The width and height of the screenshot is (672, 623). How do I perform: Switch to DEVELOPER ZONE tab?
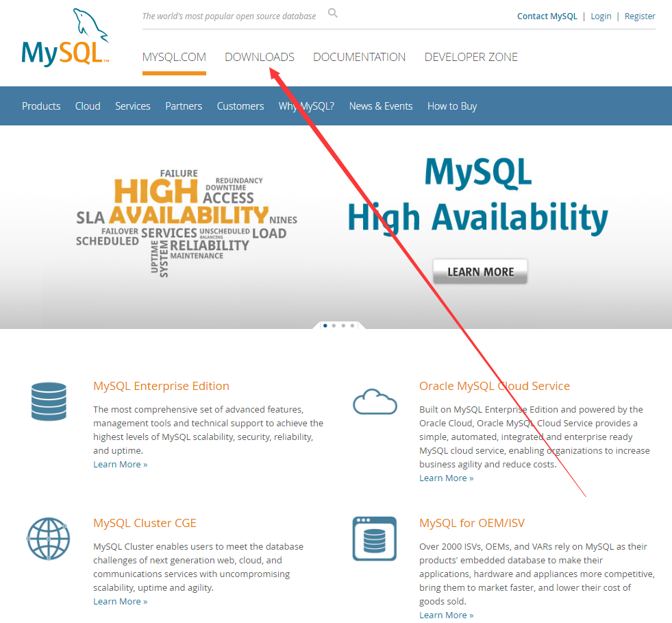pos(471,57)
